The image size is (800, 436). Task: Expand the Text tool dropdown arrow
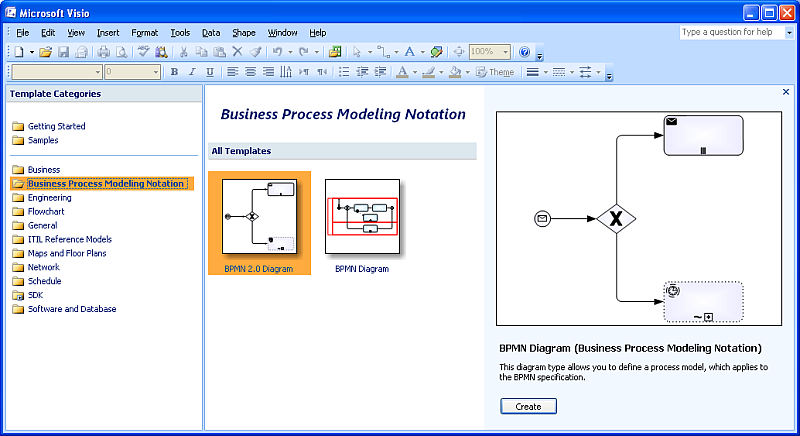pyautogui.click(x=422, y=52)
